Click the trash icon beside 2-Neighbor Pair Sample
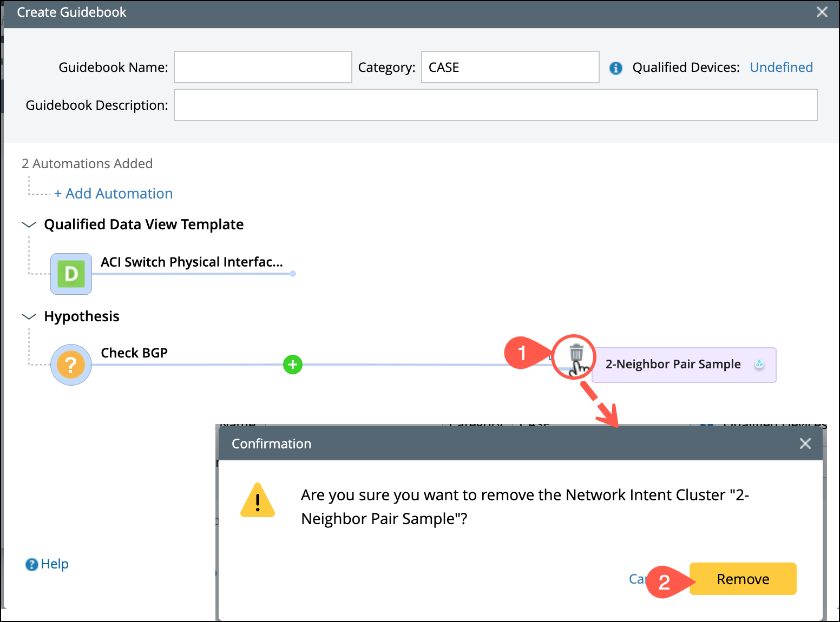 click(x=576, y=354)
